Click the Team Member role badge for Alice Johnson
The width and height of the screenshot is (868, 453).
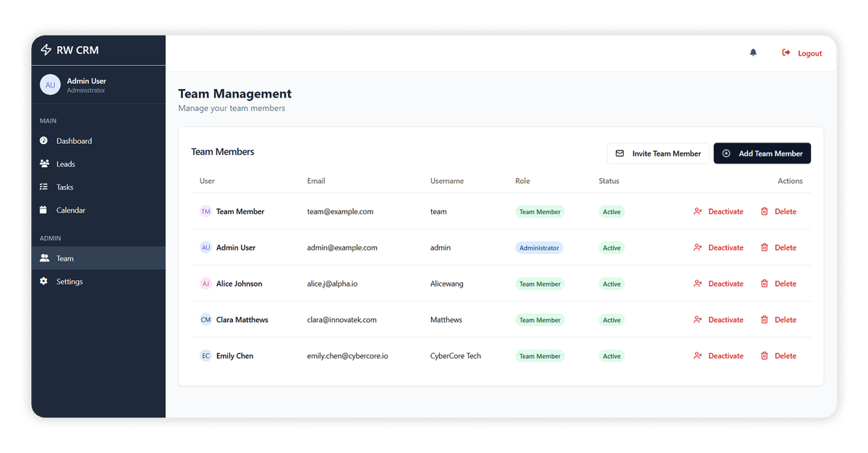(x=540, y=284)
